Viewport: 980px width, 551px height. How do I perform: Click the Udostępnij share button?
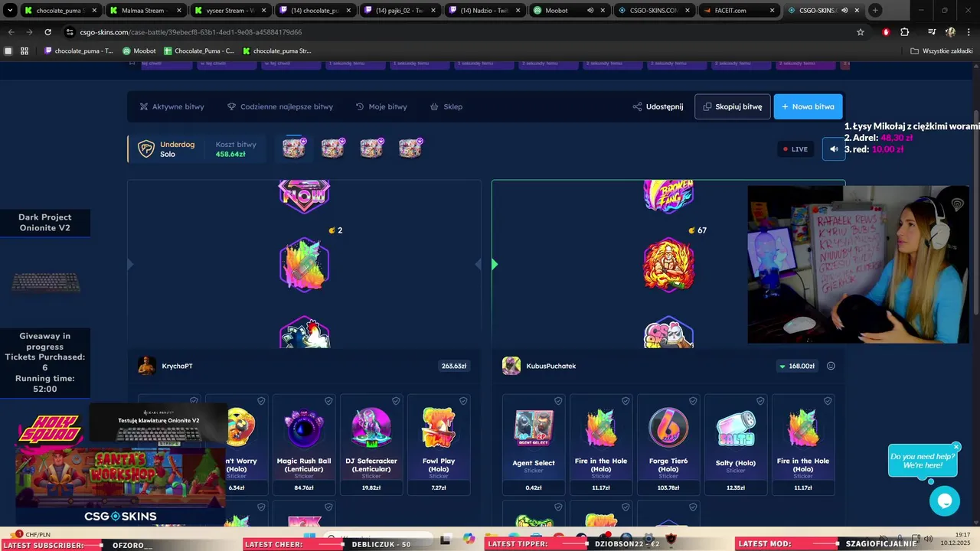(658, 106)
